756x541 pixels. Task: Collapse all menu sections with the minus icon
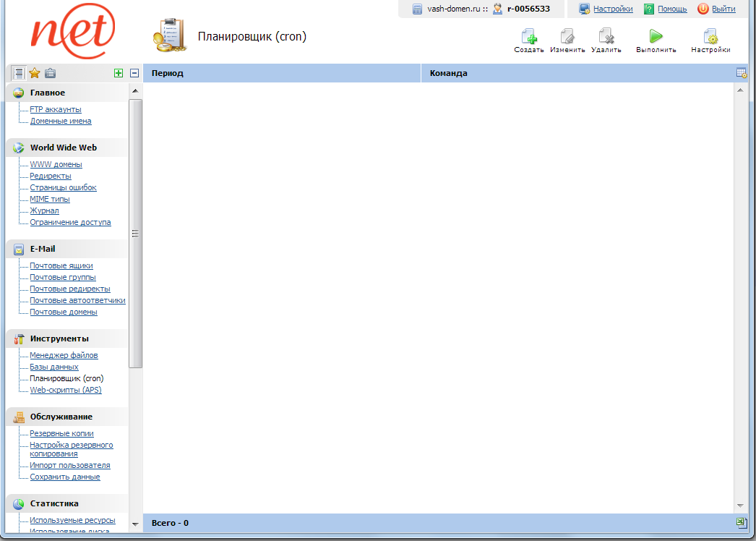pyautogui.click(x=134, y=73)
